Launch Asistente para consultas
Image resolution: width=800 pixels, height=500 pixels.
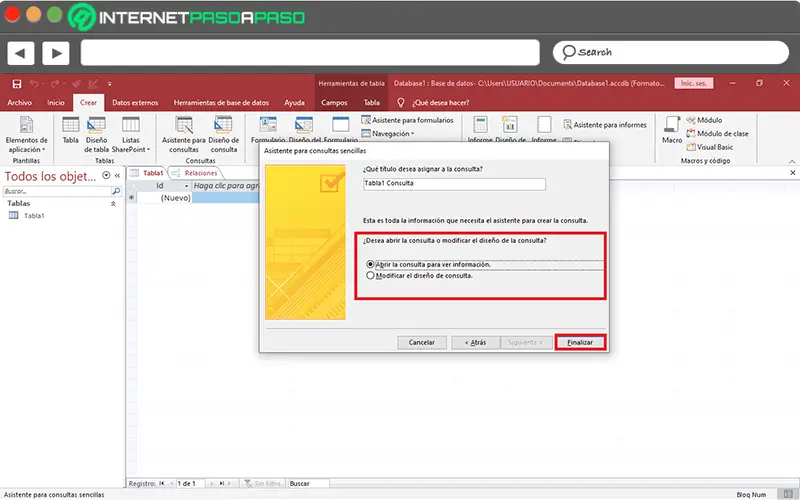(x=184, y=134)
